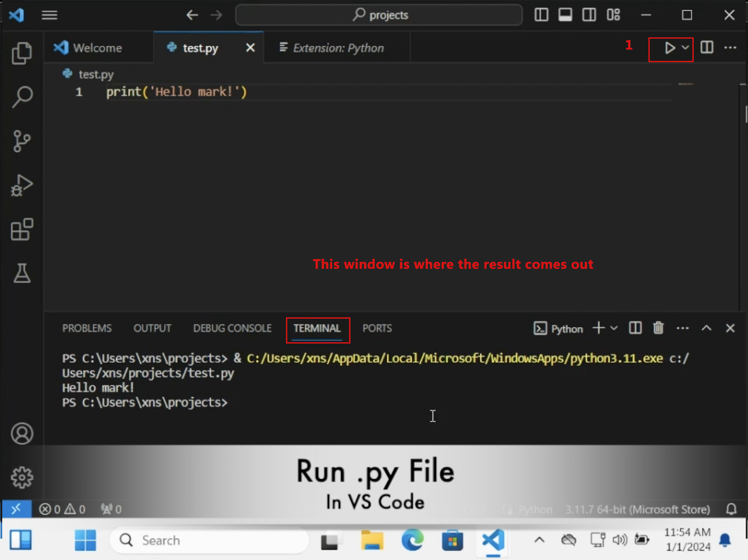Open the Extension: Python editor tab

337,48
